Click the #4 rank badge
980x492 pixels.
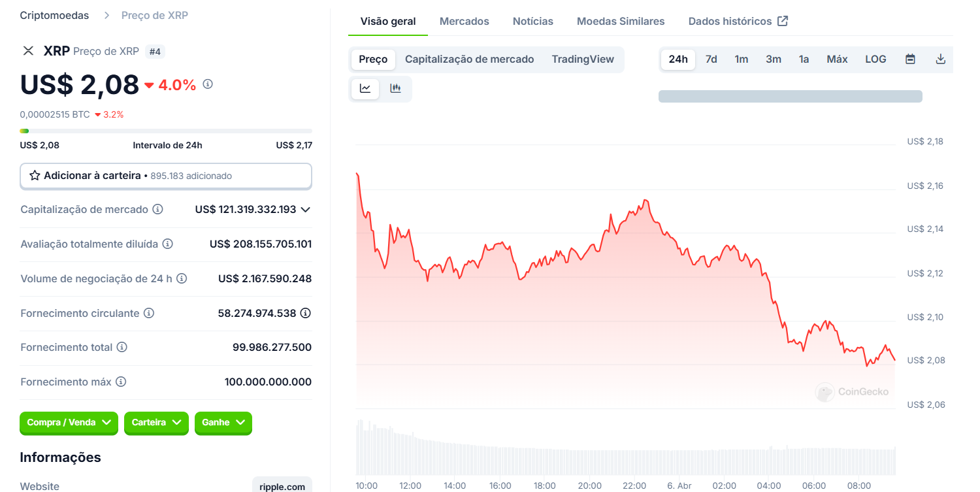tap(155, 51)
